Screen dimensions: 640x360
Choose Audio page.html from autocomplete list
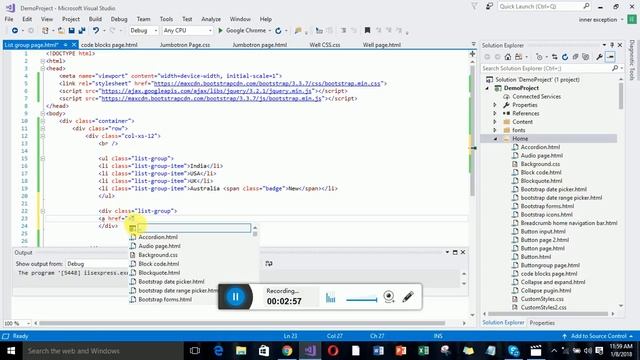pyautogui.click(x=159, y=246)
